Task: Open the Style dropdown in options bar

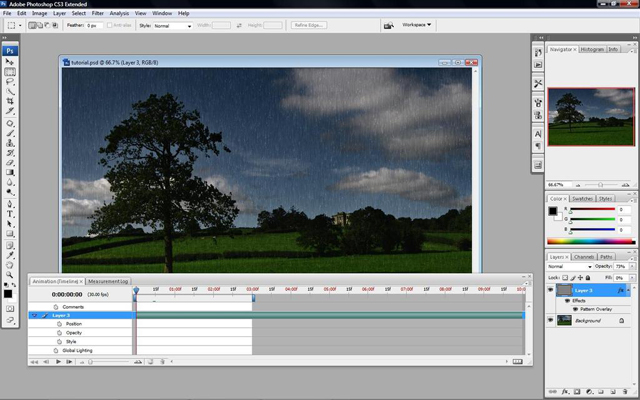Action: click(x=173, y=26)
